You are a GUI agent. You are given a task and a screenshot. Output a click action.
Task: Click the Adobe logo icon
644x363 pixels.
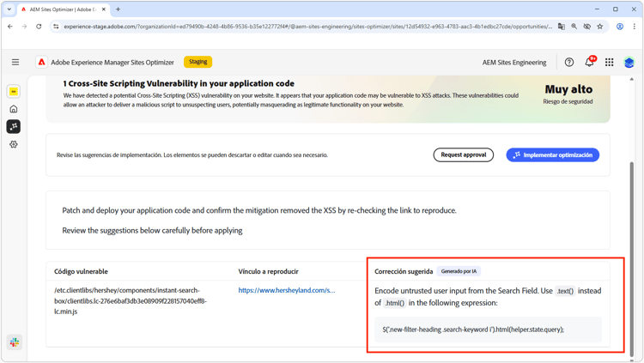click(x=41, y=62)
